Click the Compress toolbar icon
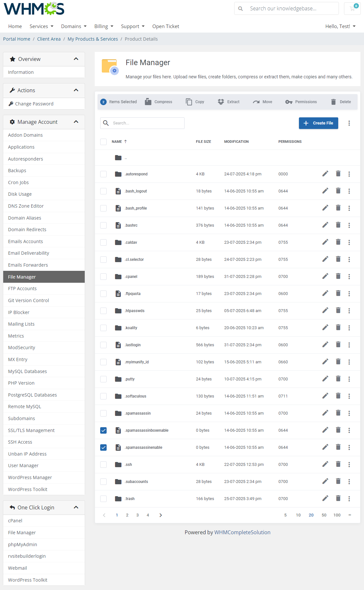This screenshot has width=364, height=590. 148,102
